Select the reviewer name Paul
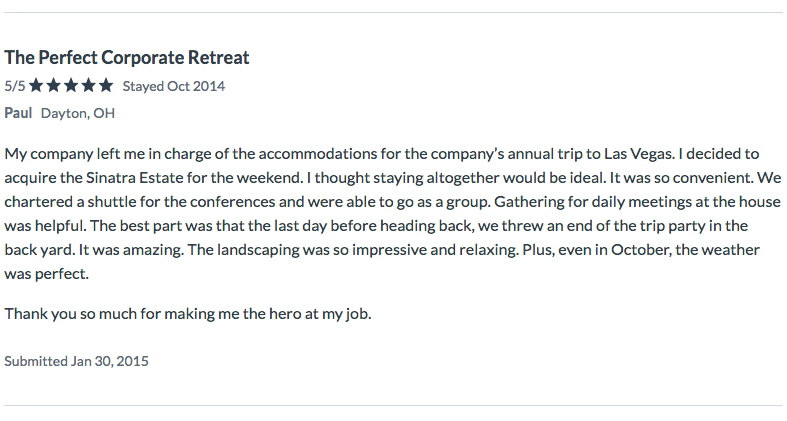787x421 pixels. (x=18, y=113)
